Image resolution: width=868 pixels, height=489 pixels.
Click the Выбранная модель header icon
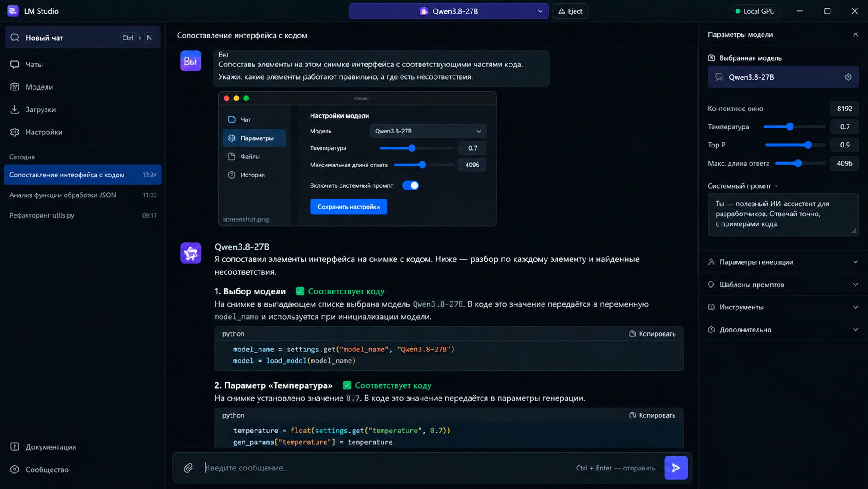point(712,58)
